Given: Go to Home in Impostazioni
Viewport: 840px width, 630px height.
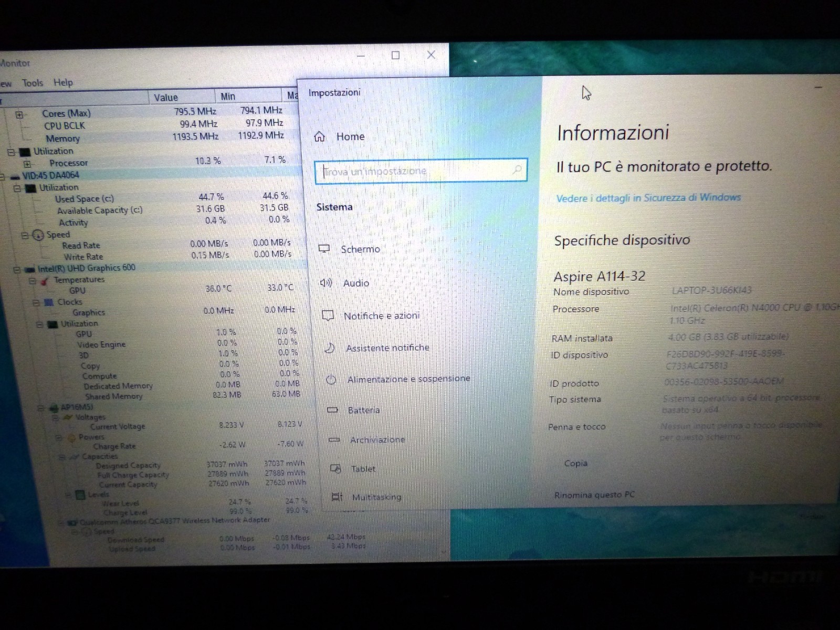Looking at the screenshot, I should click(350, 136).
